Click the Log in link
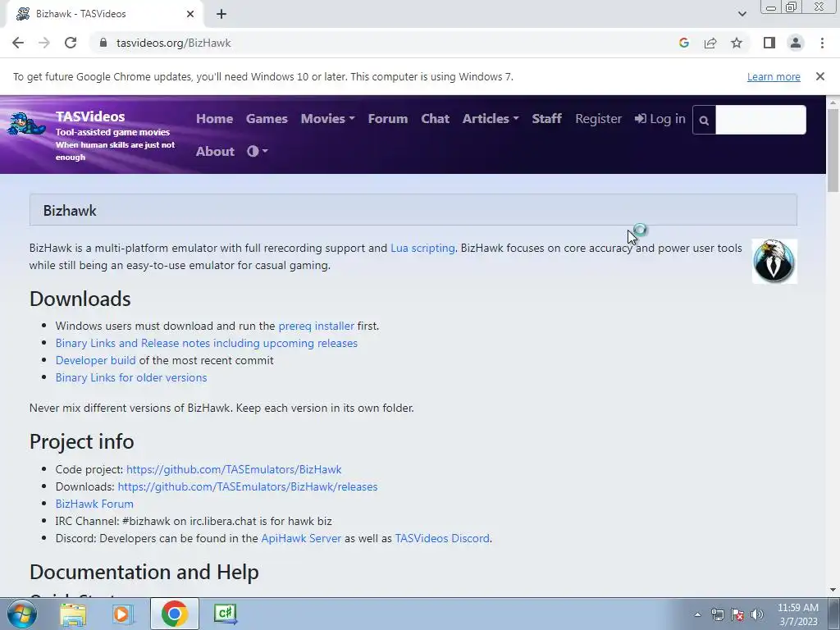Screen dimensions: 840x630 (660, 118)
